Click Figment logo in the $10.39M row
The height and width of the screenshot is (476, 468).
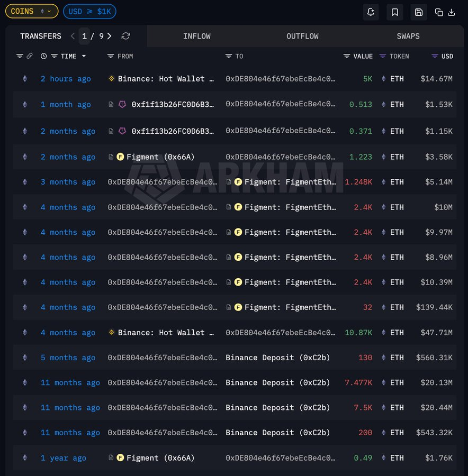[x=238, y=282]
